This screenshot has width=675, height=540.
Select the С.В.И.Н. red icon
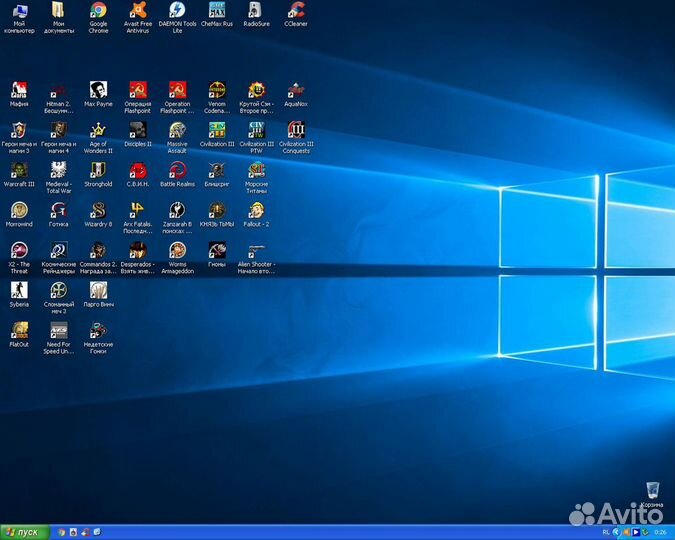coord(138,175)
